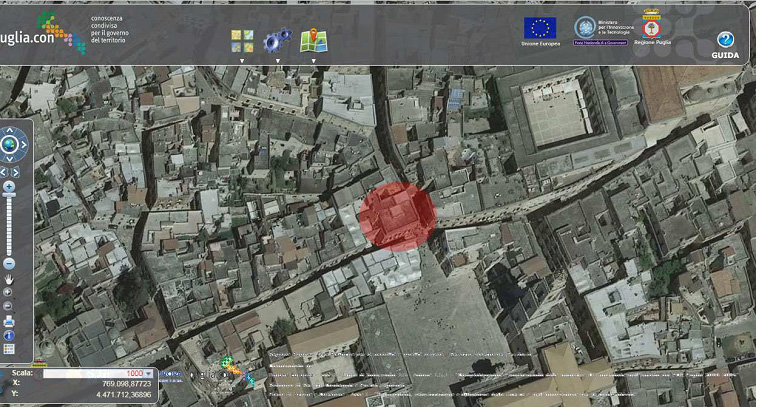Click the Unione Europea logo

pyautogui.click(x=539, y=30)
